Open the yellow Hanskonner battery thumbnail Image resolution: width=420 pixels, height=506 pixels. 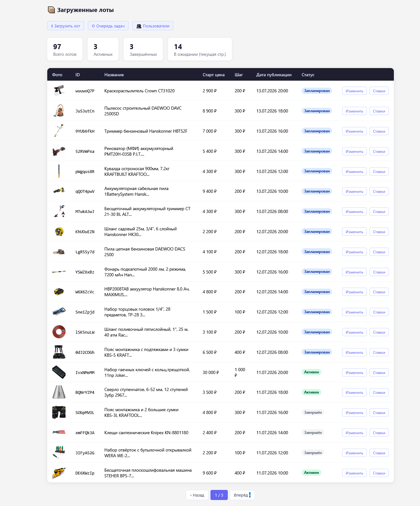coord(59,292)
